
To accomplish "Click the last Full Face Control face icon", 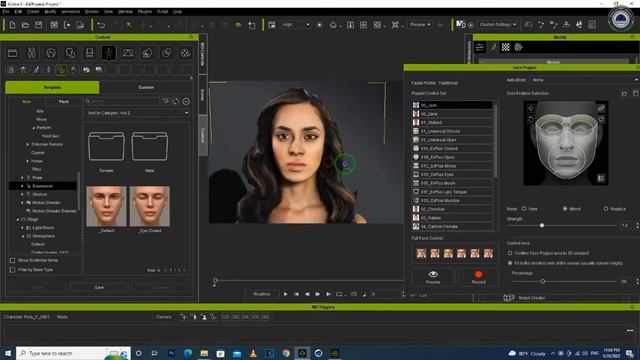I will point(488,253).
